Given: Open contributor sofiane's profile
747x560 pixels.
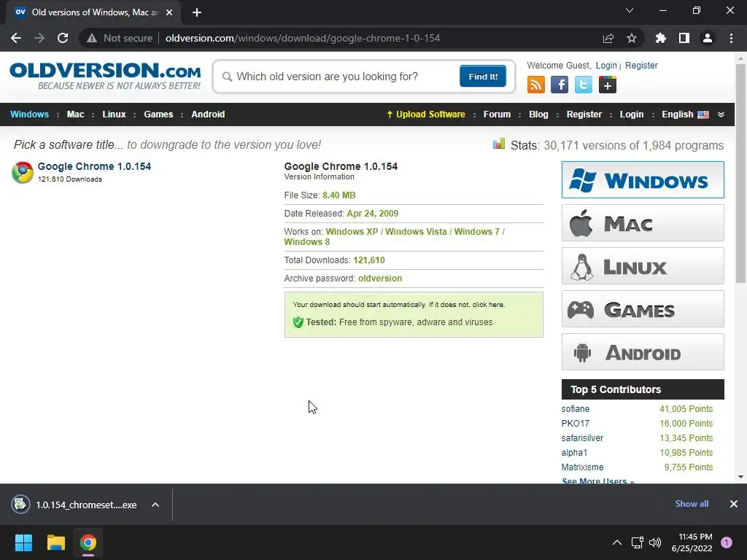Looking at the screenshot, I should point(575,409).
